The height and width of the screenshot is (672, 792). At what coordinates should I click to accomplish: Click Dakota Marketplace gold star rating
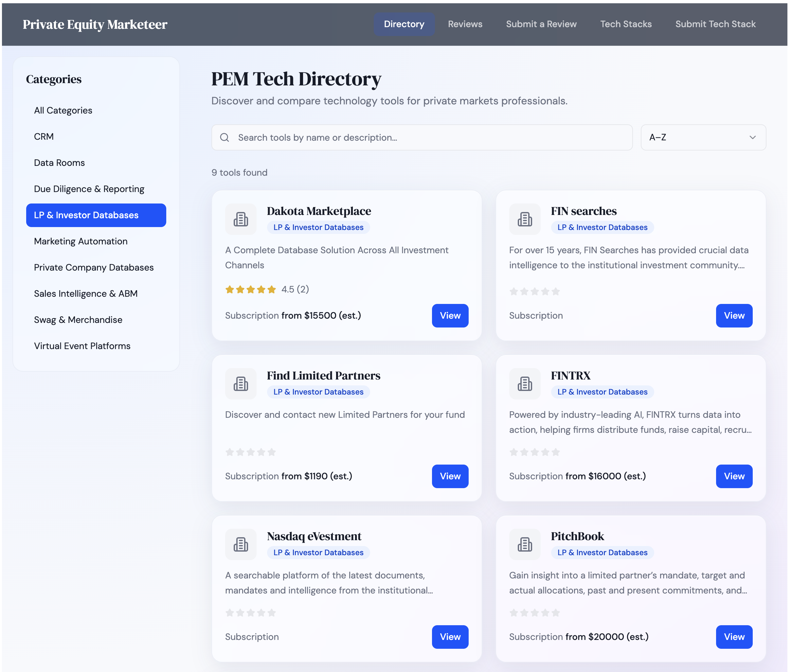coord(250,290)
